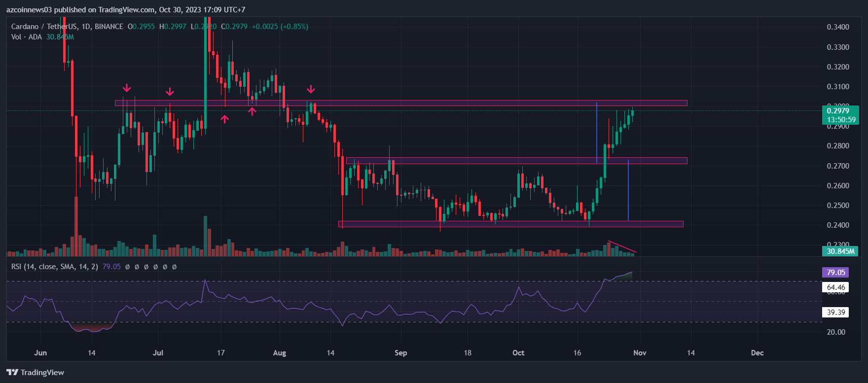This screenshot has width=868, height=383.
Task: Click the 0.2500 price axis label
Action: click(838, 206)
